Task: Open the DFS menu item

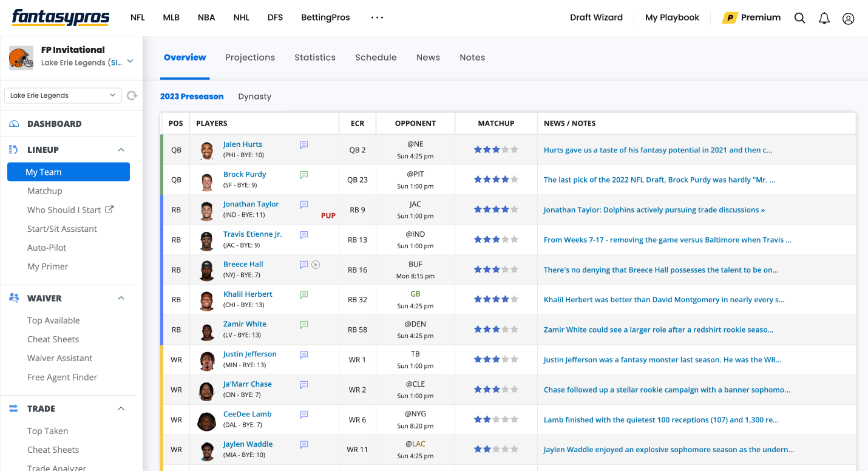Action: [x=275, y=18]
